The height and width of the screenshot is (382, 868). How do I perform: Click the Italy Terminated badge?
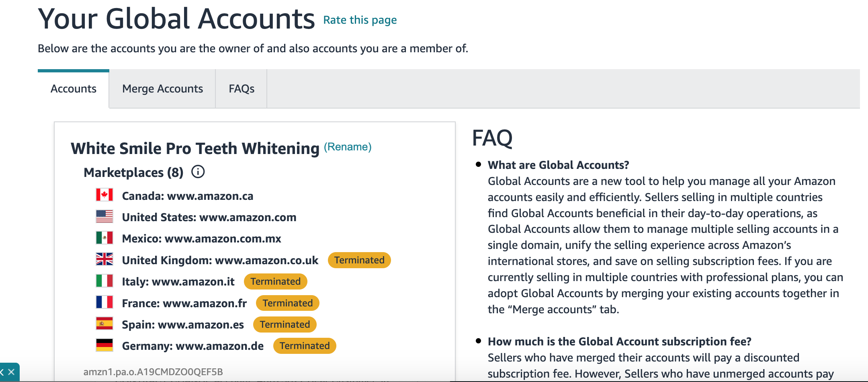(x=276, y=281)
